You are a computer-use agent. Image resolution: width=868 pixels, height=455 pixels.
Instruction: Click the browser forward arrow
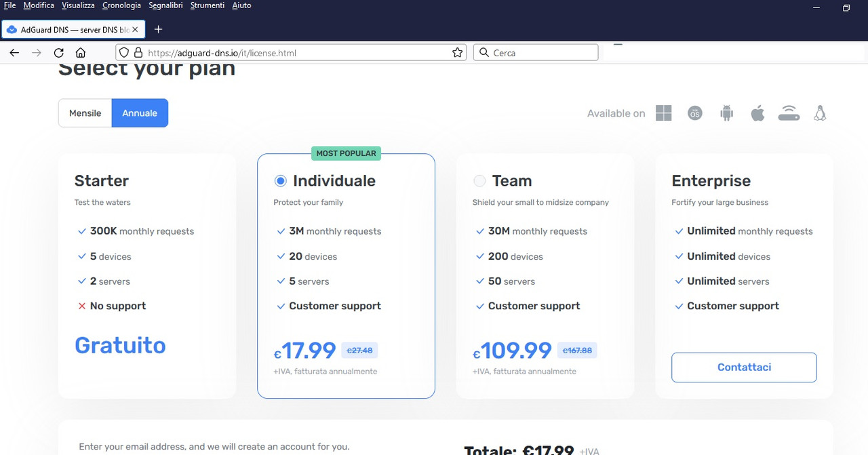click(36, 53)
